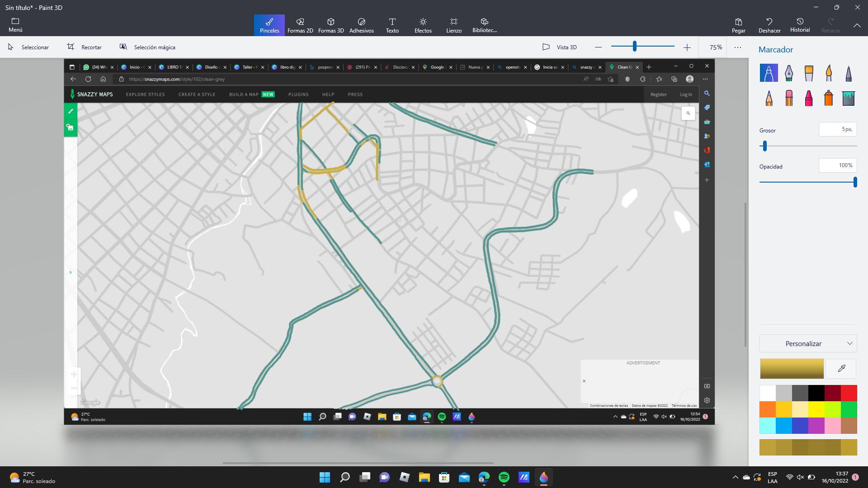
Task: Collapse the ribbon with chevron arrow
Action: tap(857, 25)
